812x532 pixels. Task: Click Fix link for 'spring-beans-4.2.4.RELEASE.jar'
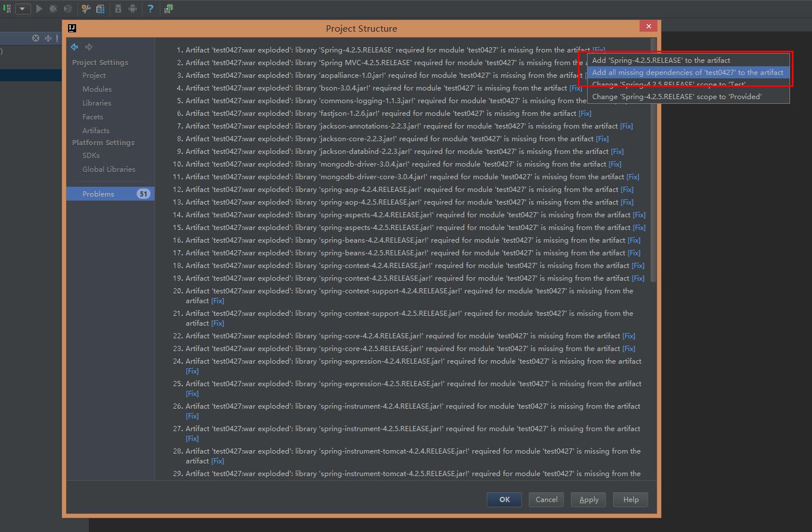[634, 240]
